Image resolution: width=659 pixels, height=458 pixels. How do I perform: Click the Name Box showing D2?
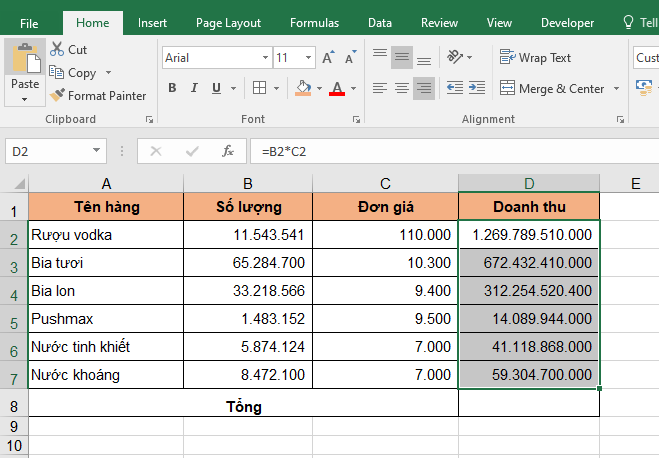(48, 151)
